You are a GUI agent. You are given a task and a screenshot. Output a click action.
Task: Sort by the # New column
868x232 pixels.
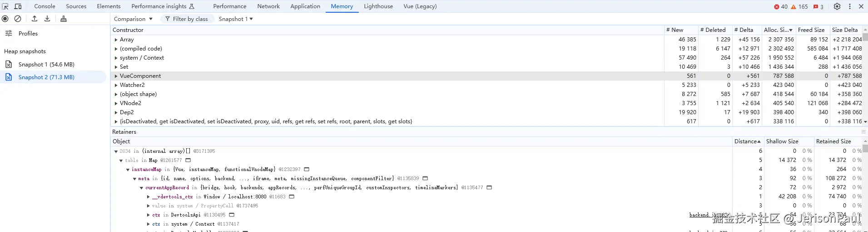point(681,30)
